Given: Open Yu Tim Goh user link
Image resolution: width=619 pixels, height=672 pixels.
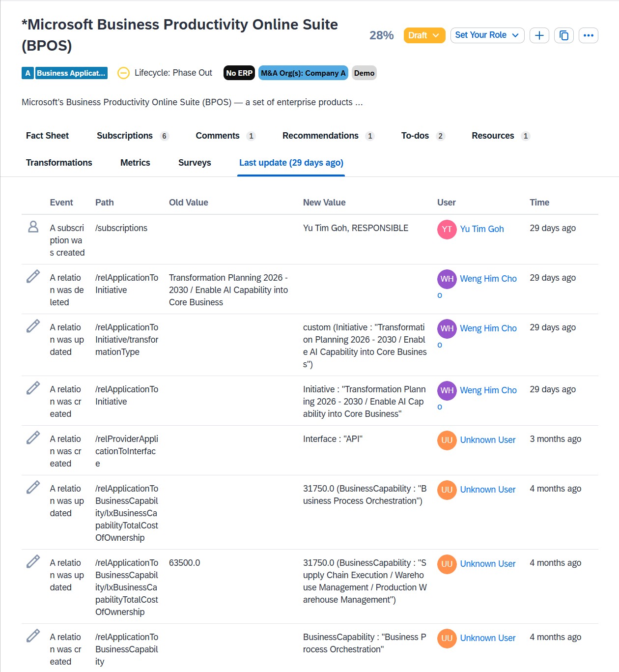Looking at the screenshot, I should [482, 229].
